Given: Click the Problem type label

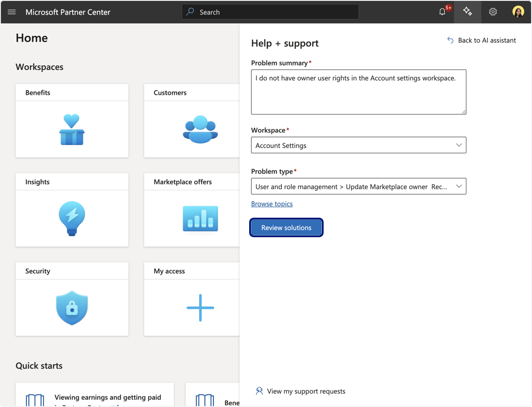Looking at the screenshot, I should (x=274, y=171).
